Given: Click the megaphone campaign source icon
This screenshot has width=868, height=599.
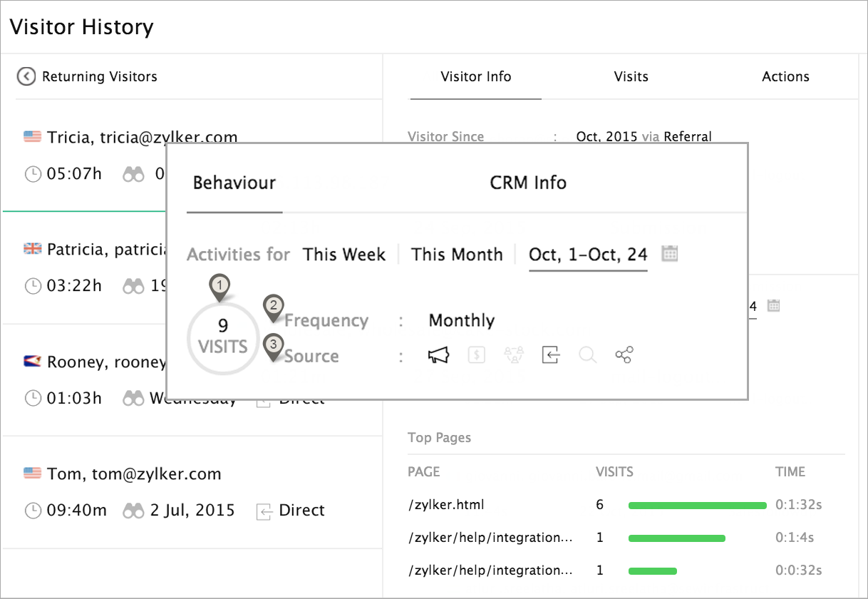Looking at the screenshot, I should click(439, 355).
